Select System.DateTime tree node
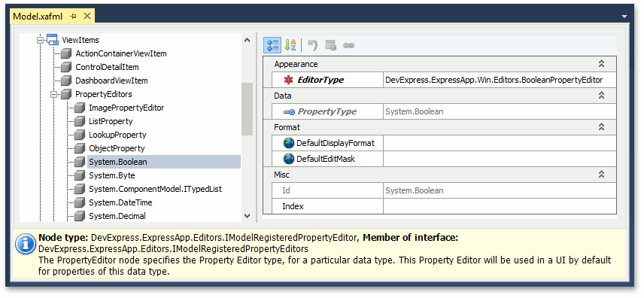Viewport: 644px width, 298px height. (x=120, y=202)
